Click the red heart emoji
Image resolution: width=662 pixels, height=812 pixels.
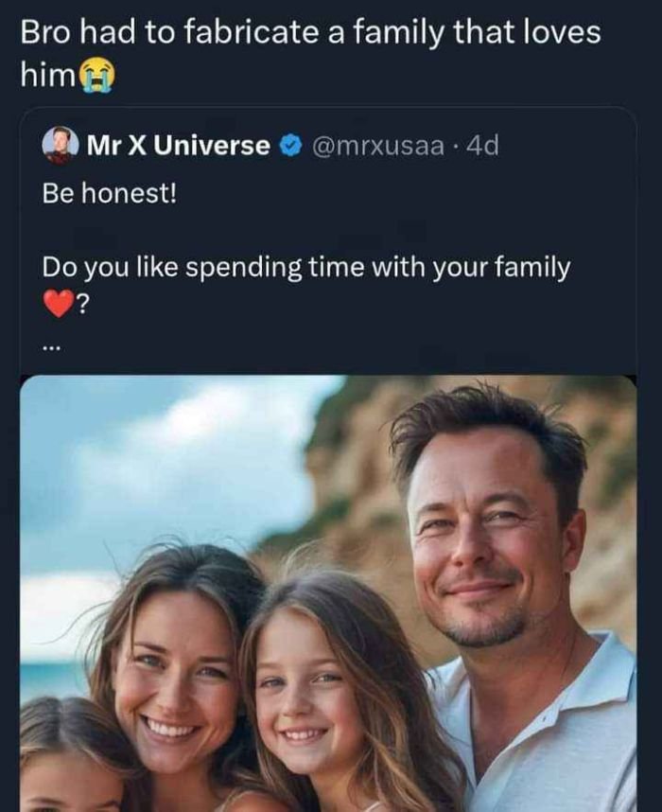[59, 306]
